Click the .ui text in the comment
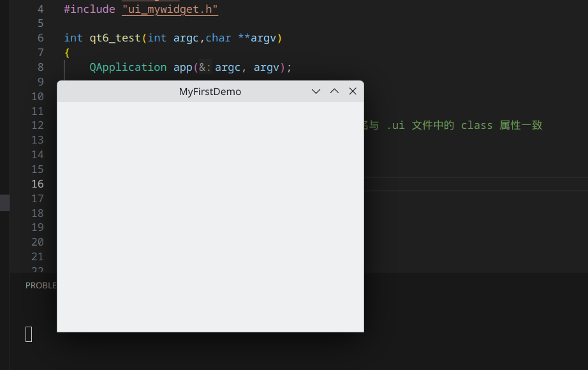588x370 pixels. point(395,125)
